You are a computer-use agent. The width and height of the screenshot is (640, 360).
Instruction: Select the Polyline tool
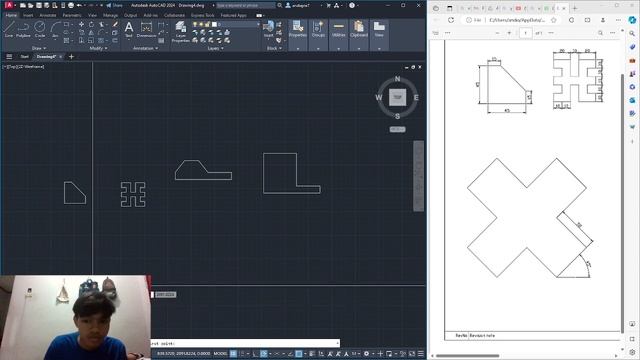(x=23, y=29)
